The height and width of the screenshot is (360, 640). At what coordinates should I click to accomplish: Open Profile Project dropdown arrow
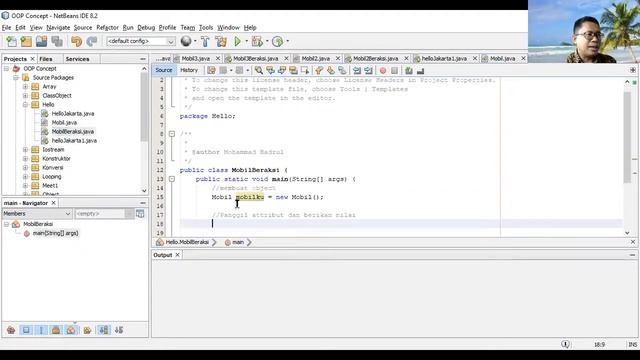287,41
